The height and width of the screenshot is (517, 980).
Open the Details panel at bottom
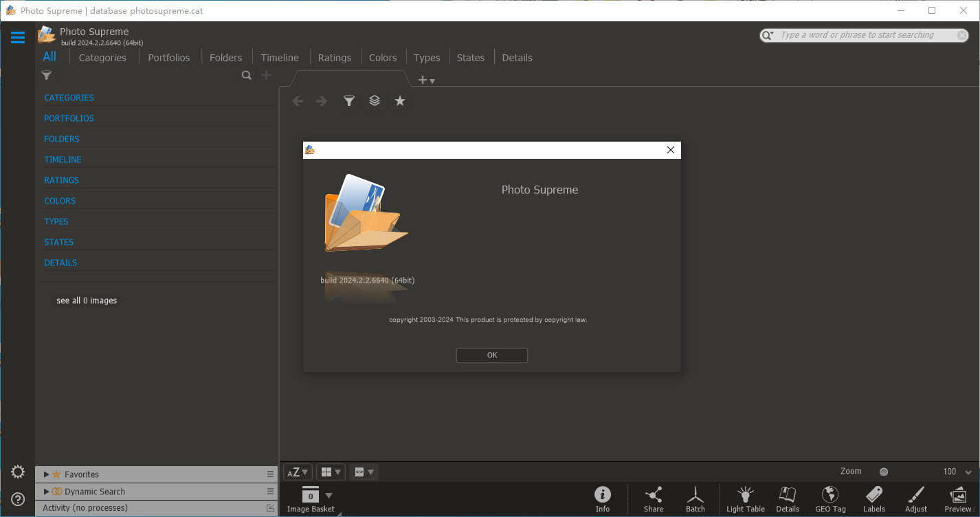788,499
